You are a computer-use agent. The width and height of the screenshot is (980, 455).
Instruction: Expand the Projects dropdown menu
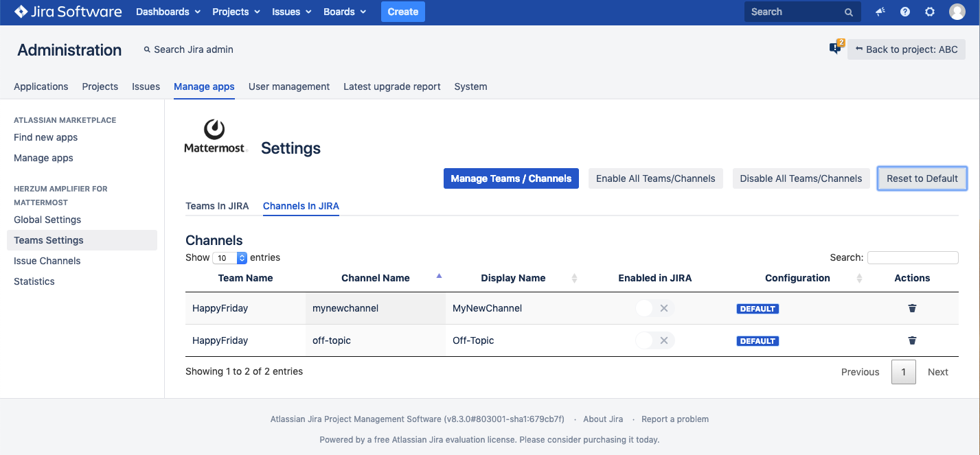pyautogui.click(x=236, y=12)
